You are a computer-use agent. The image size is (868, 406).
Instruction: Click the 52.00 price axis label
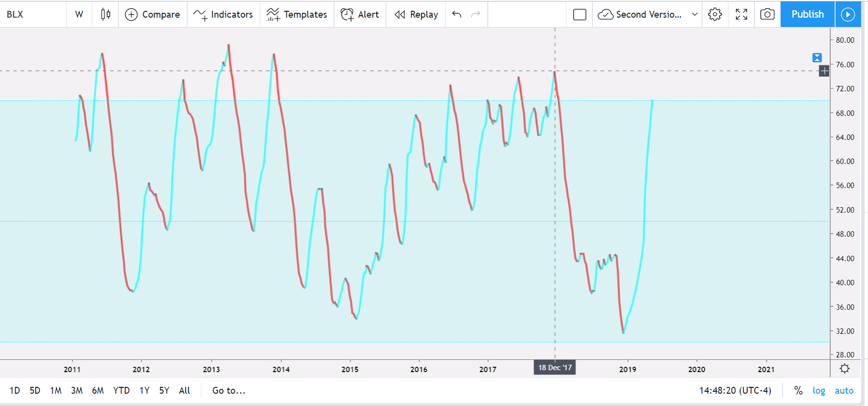(845, 210)
